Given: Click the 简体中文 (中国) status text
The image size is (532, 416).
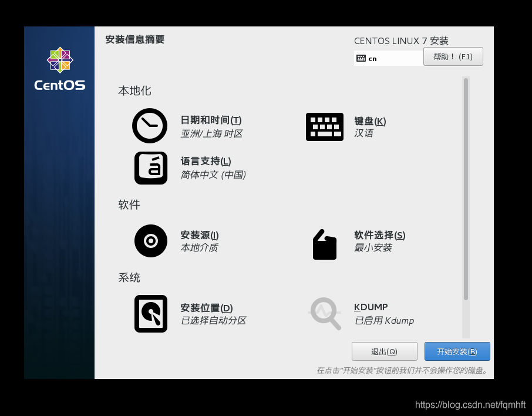Looking at the screenshot, I should [x=213, y=175].
